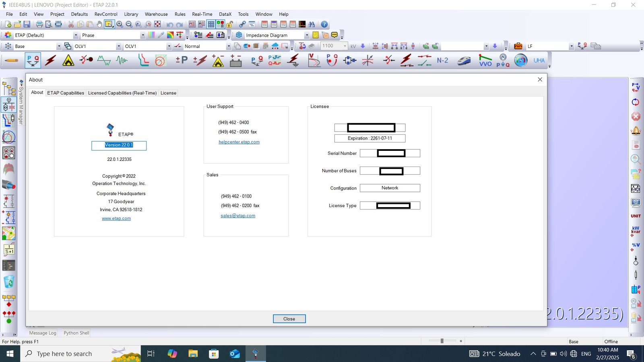Open the study case briefcase icon
The image size is (644, 362).
point(518,46)
